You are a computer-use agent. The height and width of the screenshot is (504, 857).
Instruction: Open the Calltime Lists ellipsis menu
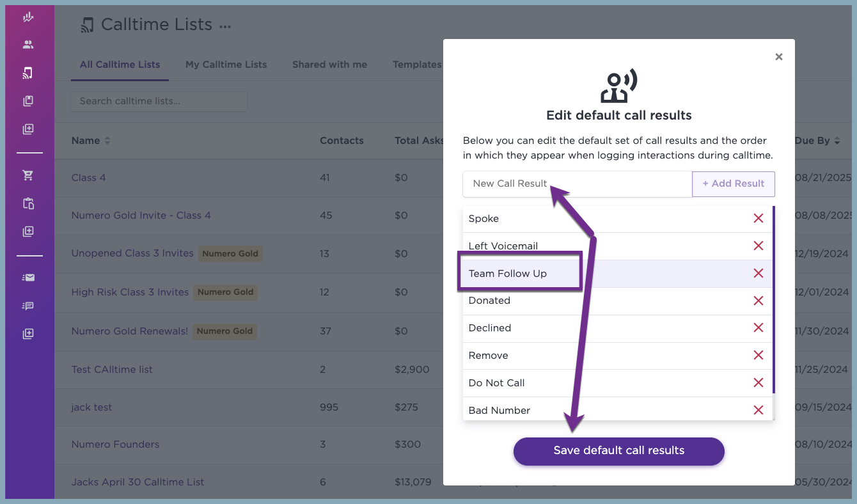[x=224, y=27]
